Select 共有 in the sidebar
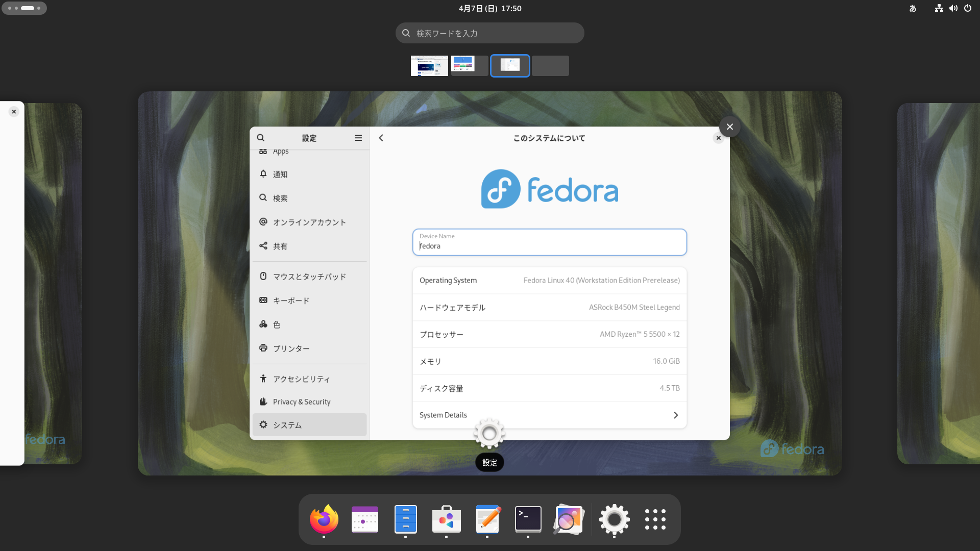The height and width of the screenshot is (551, 980). tap(309, 246)
